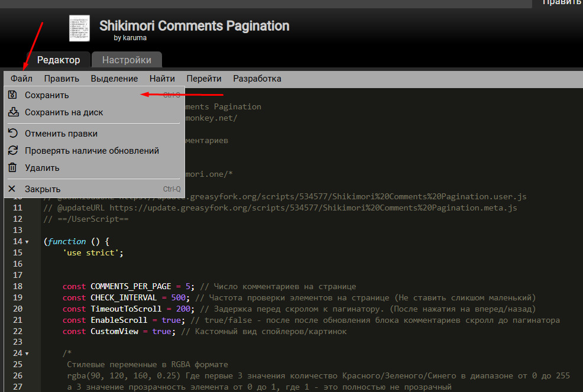Open the Перейти menu

tap(204, 79)
